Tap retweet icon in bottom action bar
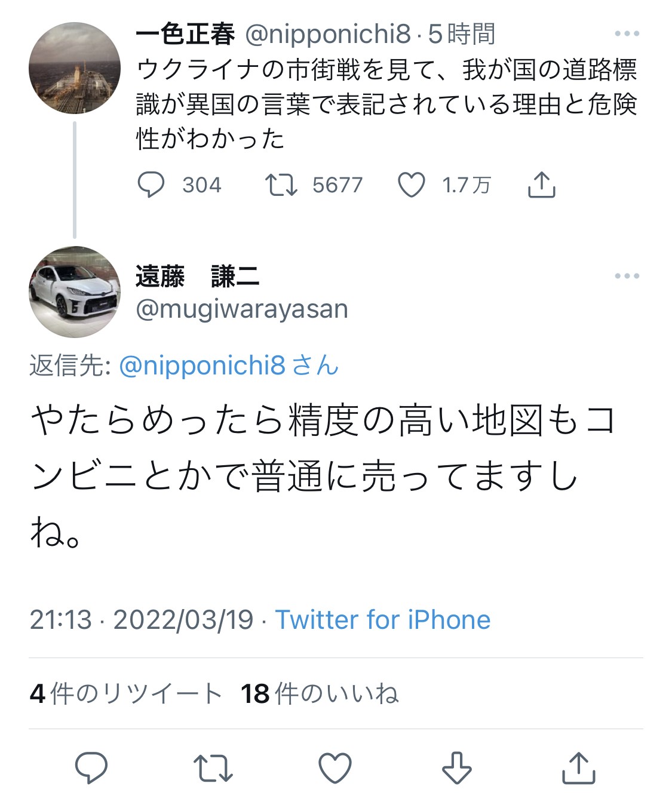Image resolution: width=672 pixels, height=811 pixels. click(213, 767)
